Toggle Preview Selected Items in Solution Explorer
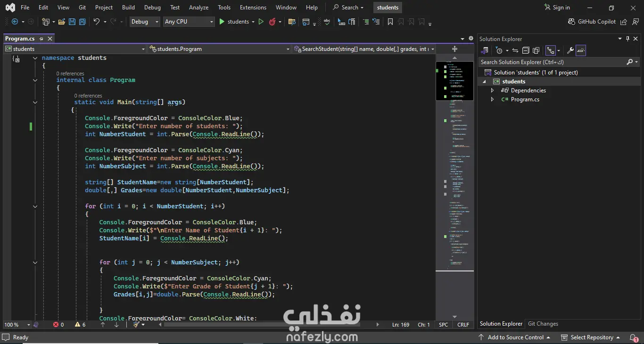Image resolution: width=644 pixels, height=344 pixels. coord(581,50)
